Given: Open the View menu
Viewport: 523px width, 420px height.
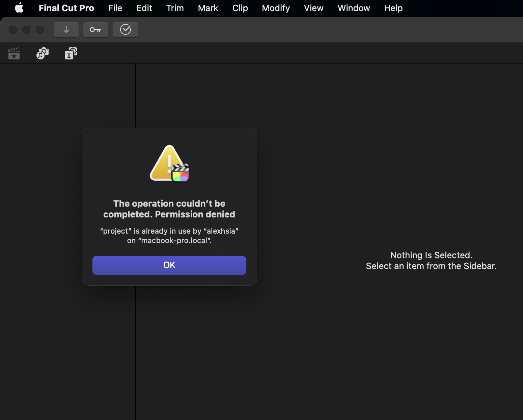Looking at the screenshot, I should click(x=314, y=8).
